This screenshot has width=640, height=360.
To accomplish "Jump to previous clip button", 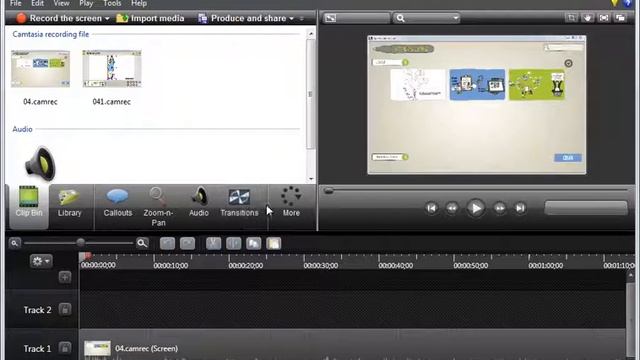I will [x=431, y=208].
